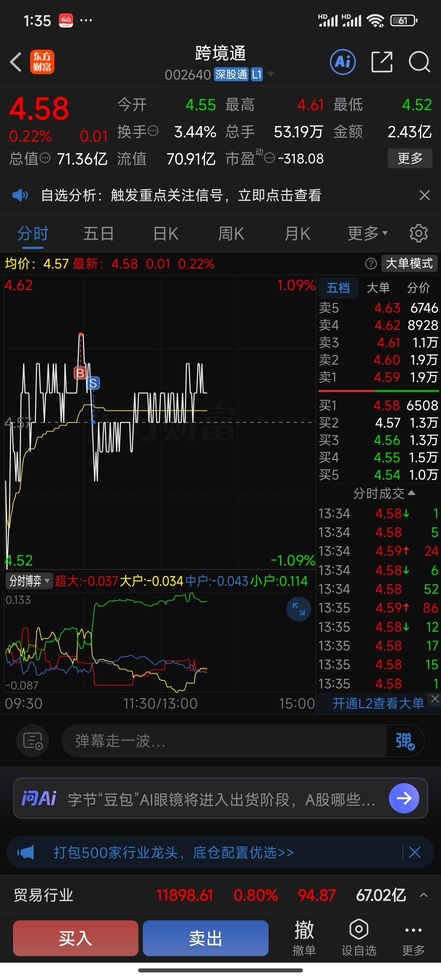
Task: Open chart settings gear icon
Action: (x=419, y=233)
